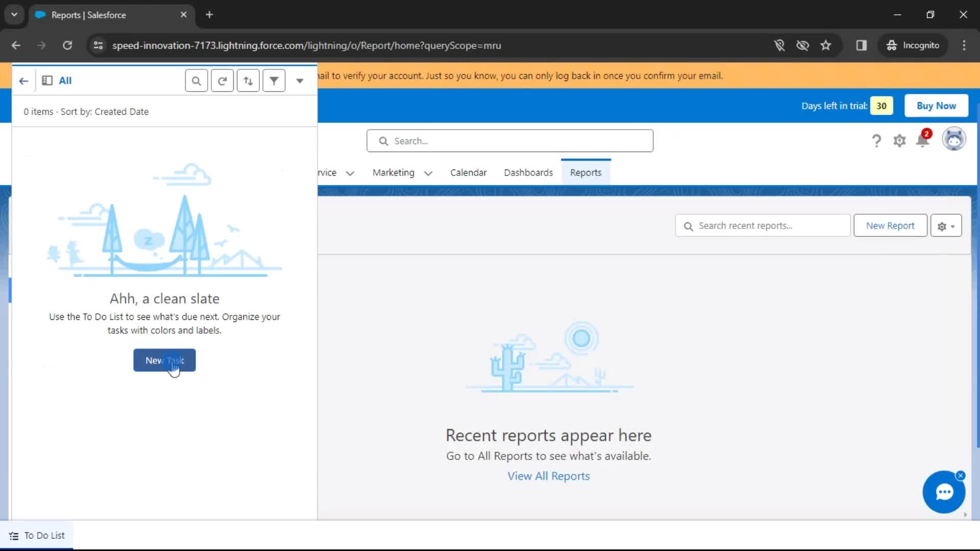The width and height of the screenshot is (980, 551).
Task: Toggle the To Do List utility bar item
Action: [37, 536]
